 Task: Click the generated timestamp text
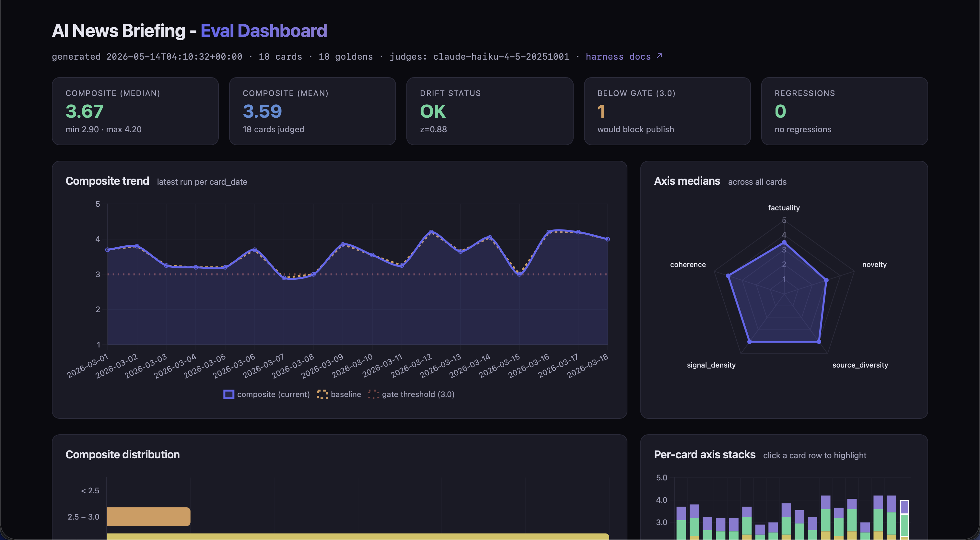coord(147,56)
